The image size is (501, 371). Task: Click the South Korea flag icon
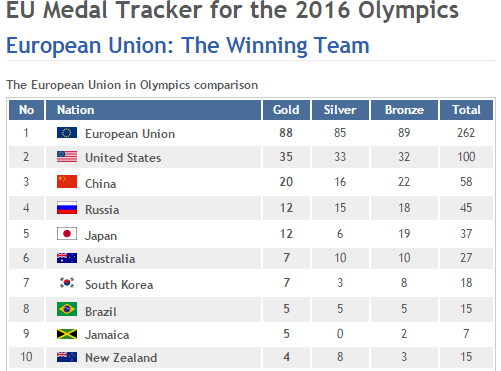pyautogui.click(x=67, y=283)
